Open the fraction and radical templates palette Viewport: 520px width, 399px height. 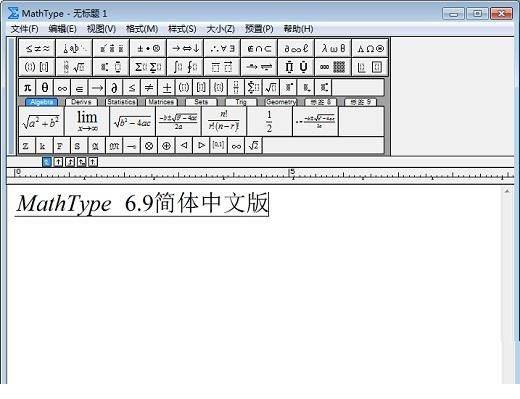click(x=74, y=67)
